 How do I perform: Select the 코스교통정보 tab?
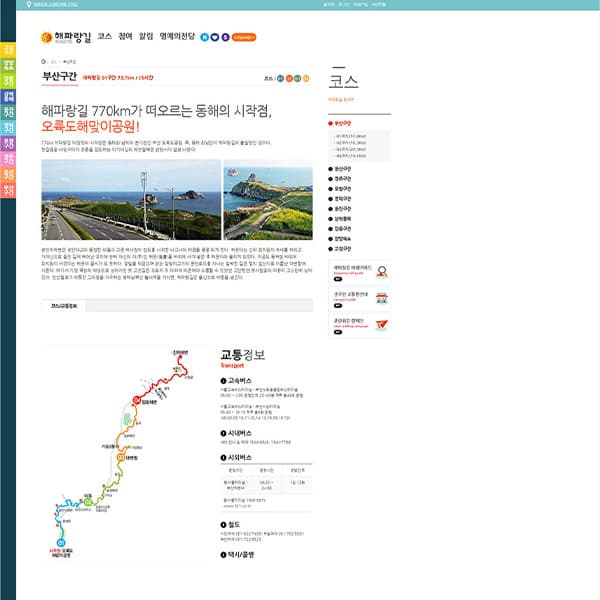64,306
